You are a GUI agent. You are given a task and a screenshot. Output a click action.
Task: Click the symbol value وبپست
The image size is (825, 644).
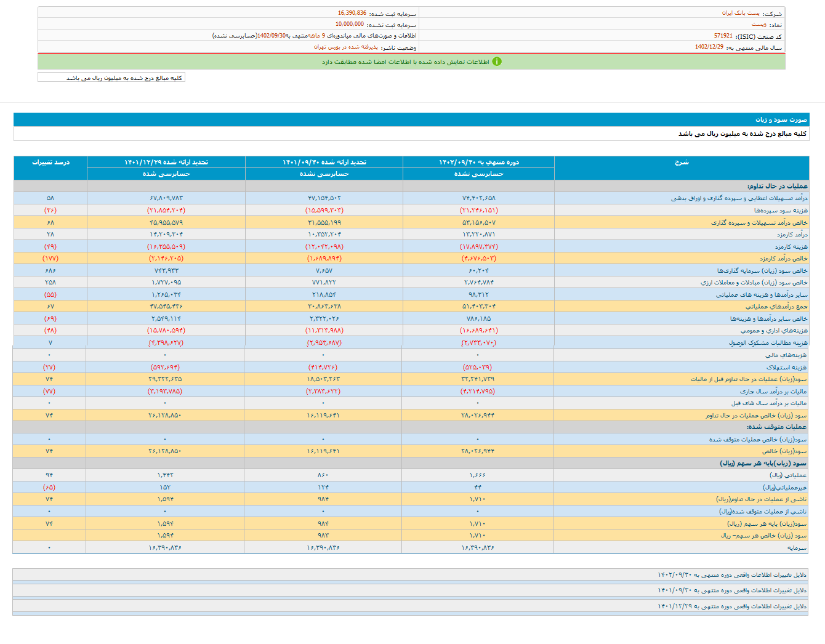759,25
